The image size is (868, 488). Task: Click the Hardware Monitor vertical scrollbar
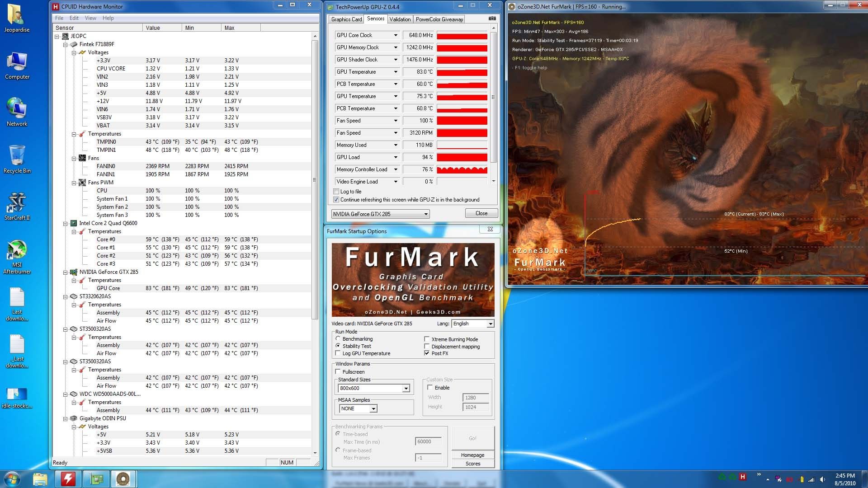(x=315, y=179)
